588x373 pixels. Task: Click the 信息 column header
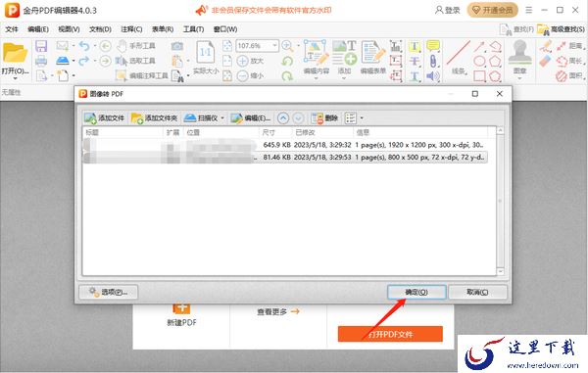pyautogui.click(x=363, y=132)
